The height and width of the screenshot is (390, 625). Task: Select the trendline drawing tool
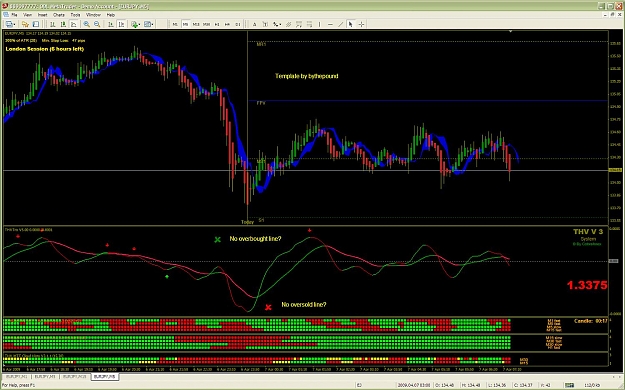pos(340,24)
